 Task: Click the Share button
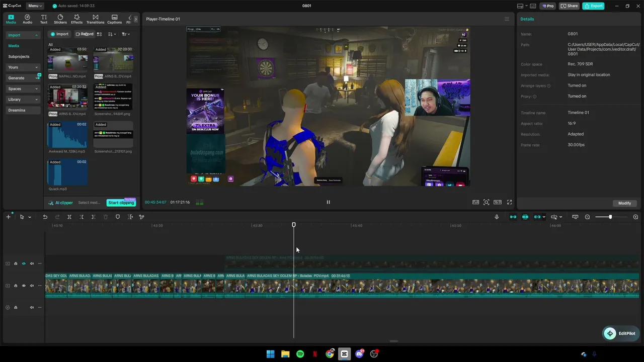click(x=569, y=6)
